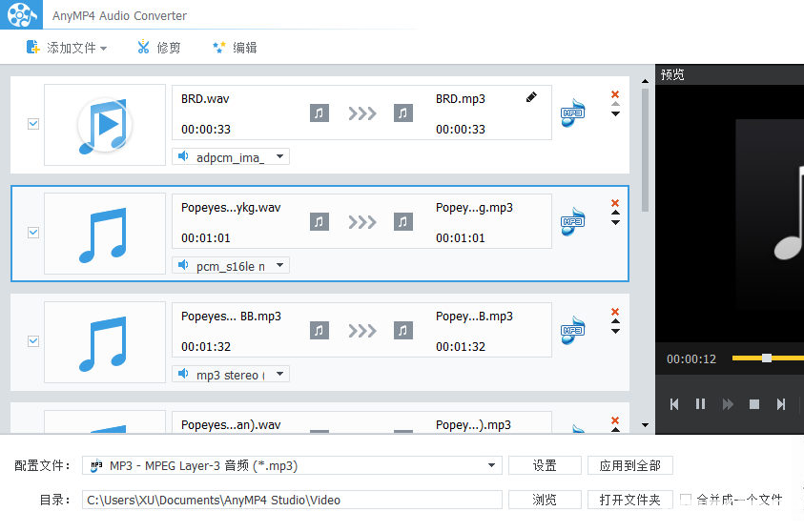The image size is (804, 532).
Task: Toggle the 合并成一个文件 merge checkbox
Action: click(686, 500)
